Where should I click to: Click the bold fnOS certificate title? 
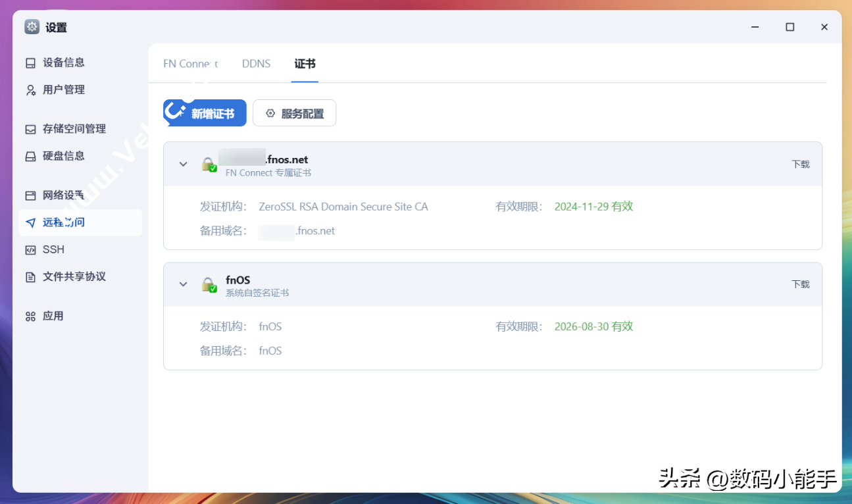pos(238,280)
